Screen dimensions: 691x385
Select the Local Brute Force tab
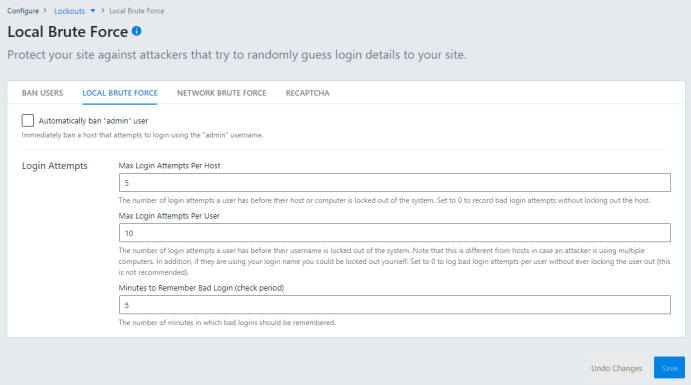click(x=120, y=93)
